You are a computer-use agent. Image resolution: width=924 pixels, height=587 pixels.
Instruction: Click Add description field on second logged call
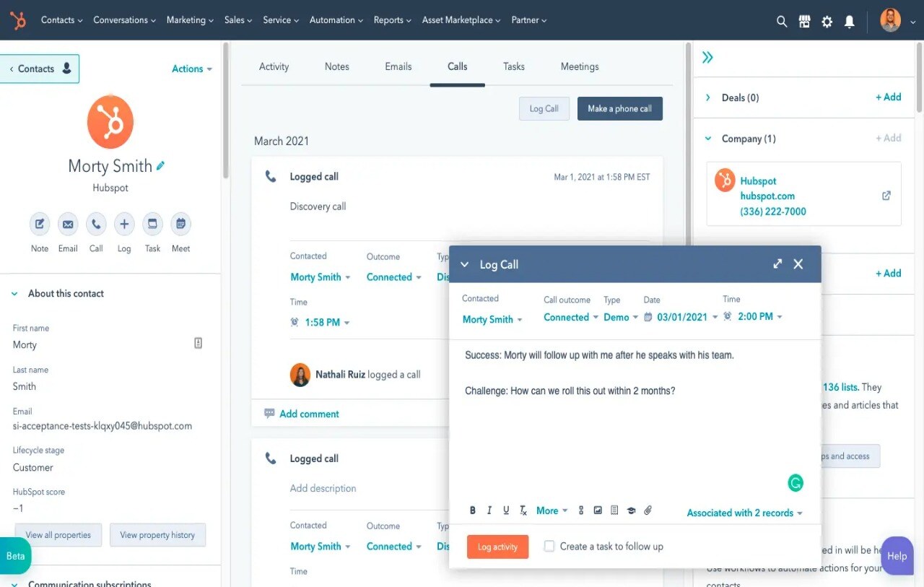coord(323,488)
